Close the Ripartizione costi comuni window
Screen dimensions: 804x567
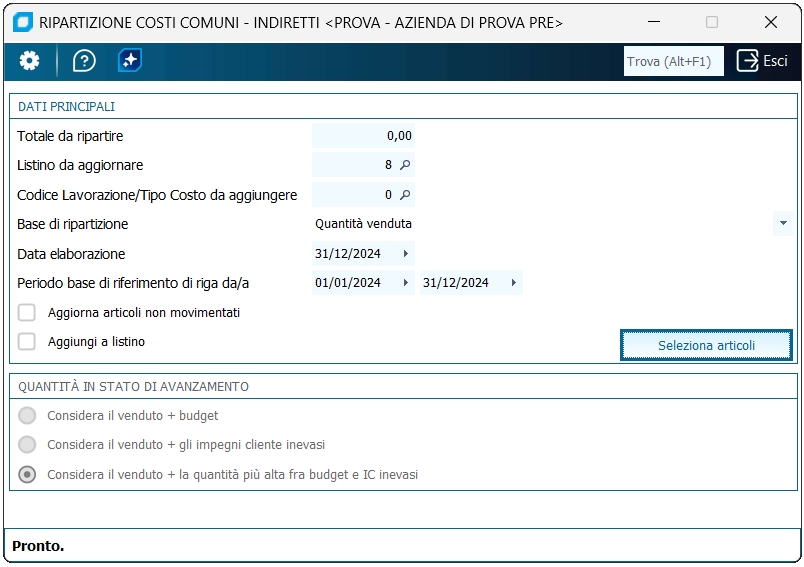click(771, 22)
